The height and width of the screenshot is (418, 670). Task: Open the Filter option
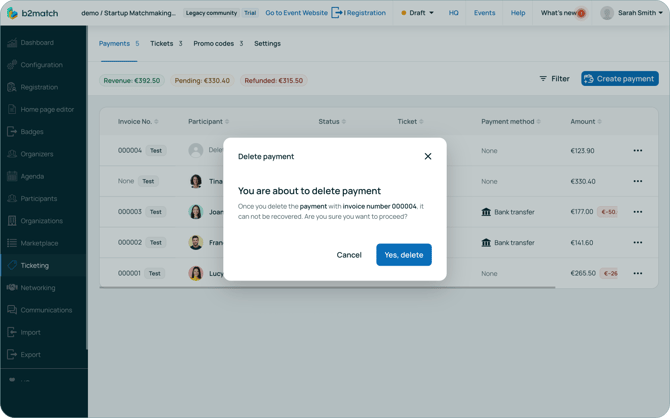(554, 79)
